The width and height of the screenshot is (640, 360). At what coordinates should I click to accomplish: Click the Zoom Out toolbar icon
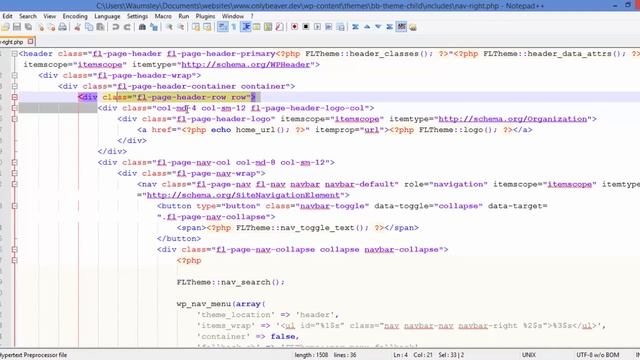click(x=180, y=27)
